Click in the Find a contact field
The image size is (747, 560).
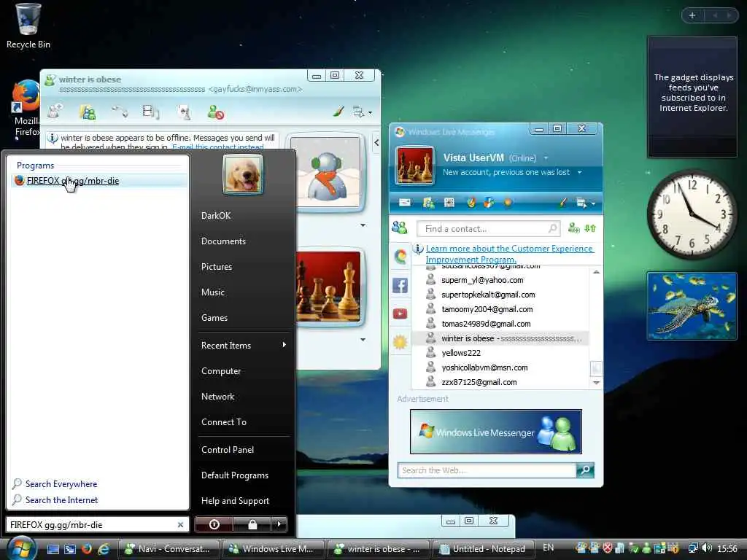(x=488, y=229)
